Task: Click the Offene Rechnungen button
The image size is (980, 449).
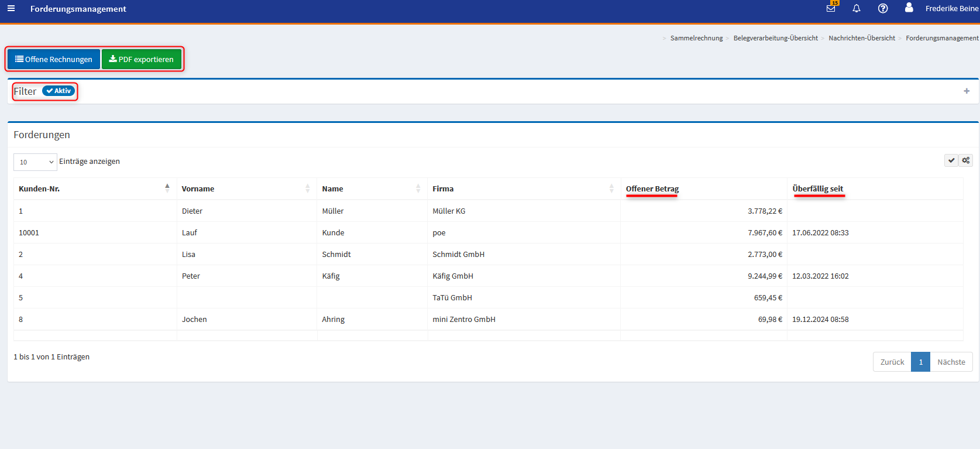Action: pos(54,59)
